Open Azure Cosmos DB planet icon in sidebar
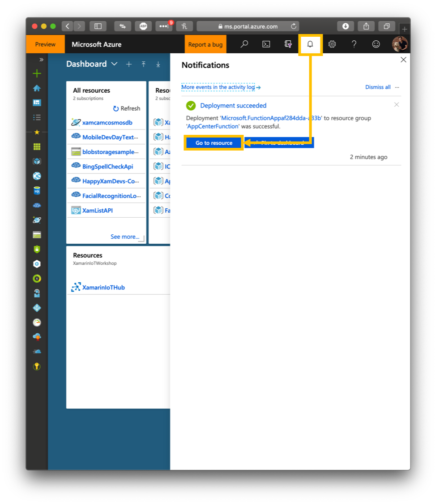This screenshot has width=435, height=504. click(x=37, y=220)
